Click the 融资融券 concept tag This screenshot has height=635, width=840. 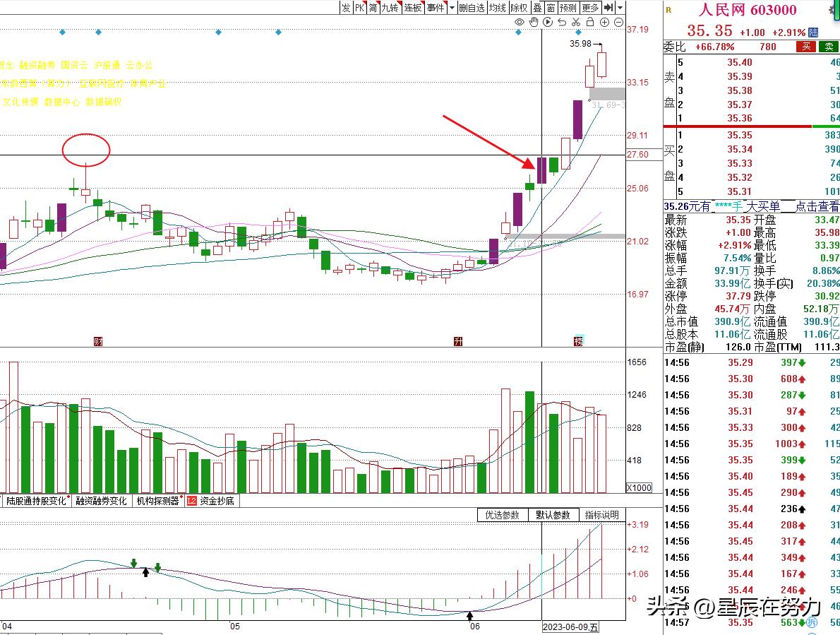37,66
